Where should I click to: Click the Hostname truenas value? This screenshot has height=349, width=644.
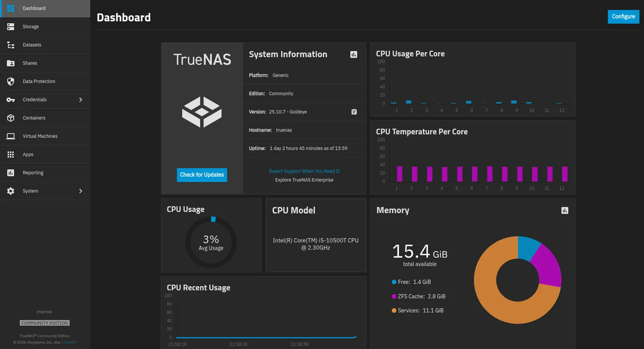[x=284, y=130]
